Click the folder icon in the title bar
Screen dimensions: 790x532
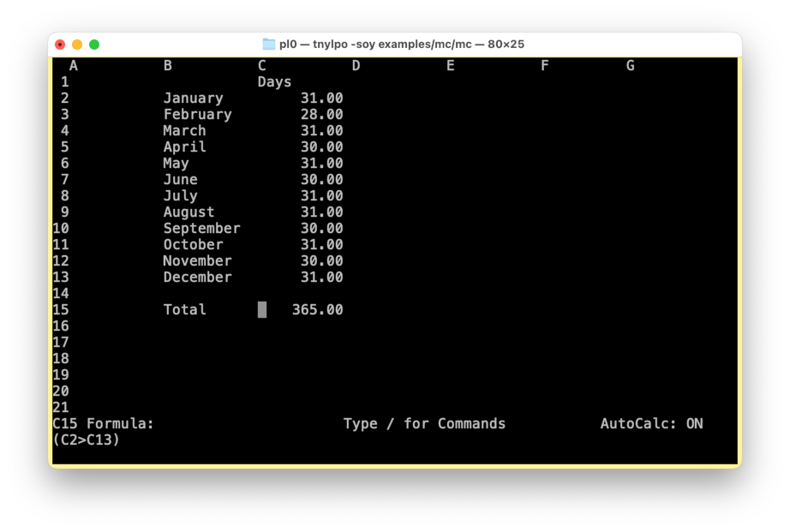click(269, 45)
